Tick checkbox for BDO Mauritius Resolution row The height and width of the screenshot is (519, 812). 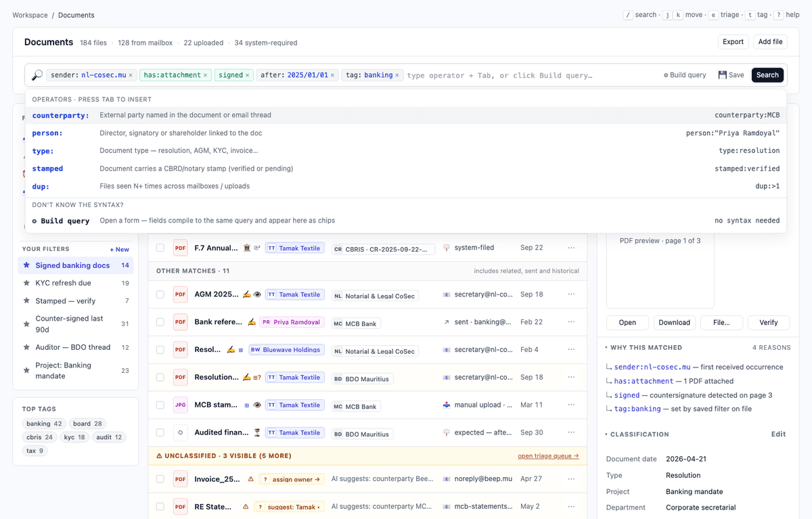160,378
